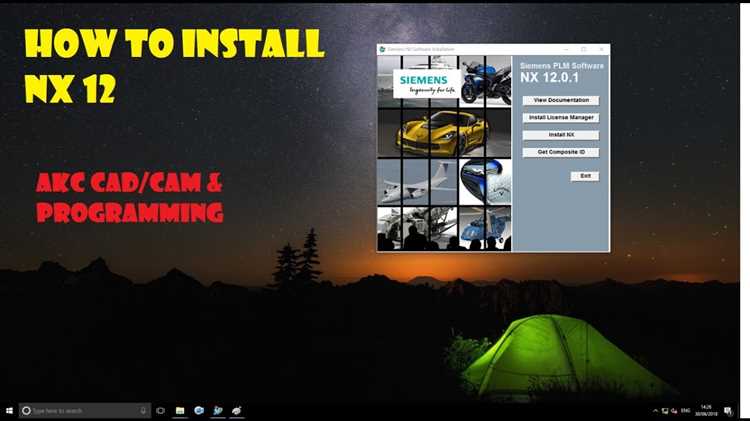Viewport: 750px width, 421px height.
Task: Click the fourth pinned taskbar app icon
Action: coord(236,410)
